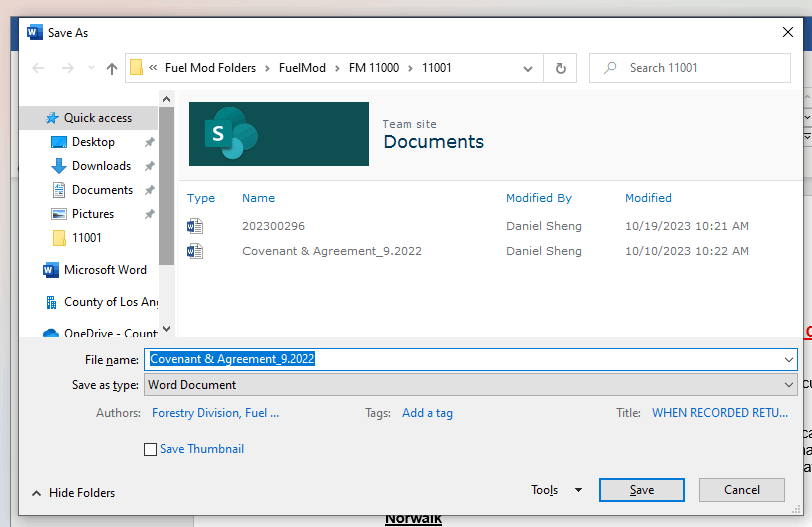Click the Forward navigation arrow

pyautogui.click(x=68, y=68)
